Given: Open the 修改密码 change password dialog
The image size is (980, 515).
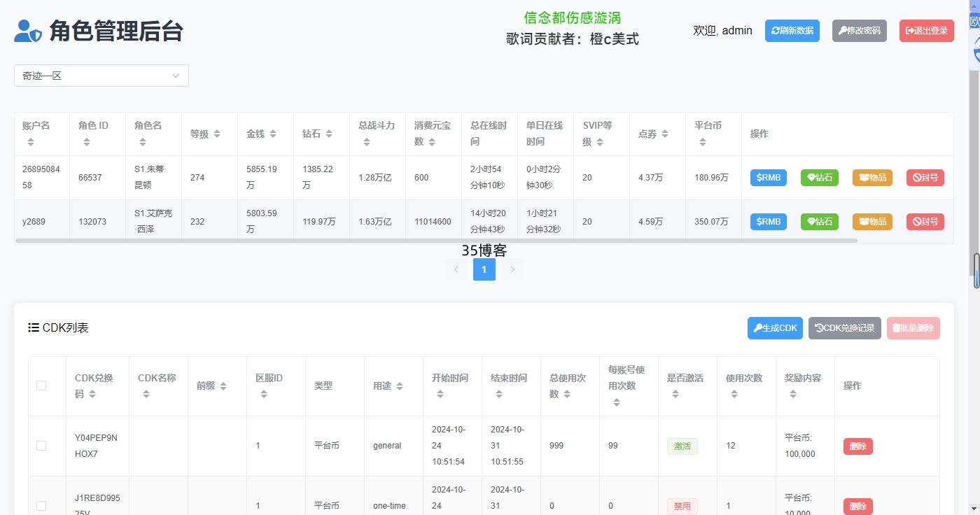Looking at the screenshot, I should (859, 30).
